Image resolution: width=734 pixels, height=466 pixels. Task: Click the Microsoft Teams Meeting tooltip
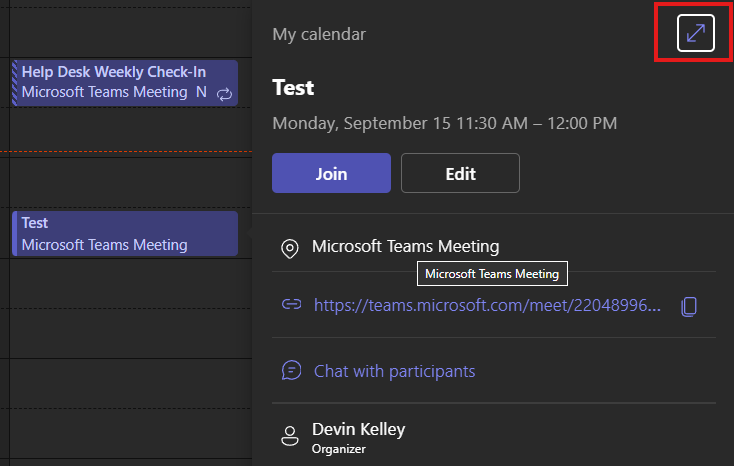[x=492, y=273]
